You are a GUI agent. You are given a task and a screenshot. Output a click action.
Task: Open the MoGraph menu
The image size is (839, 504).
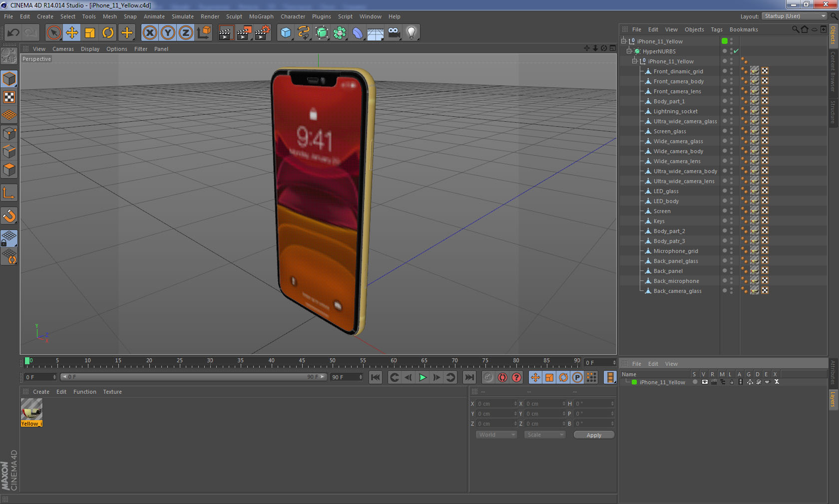pyautogui.click(x=261, y=16)
